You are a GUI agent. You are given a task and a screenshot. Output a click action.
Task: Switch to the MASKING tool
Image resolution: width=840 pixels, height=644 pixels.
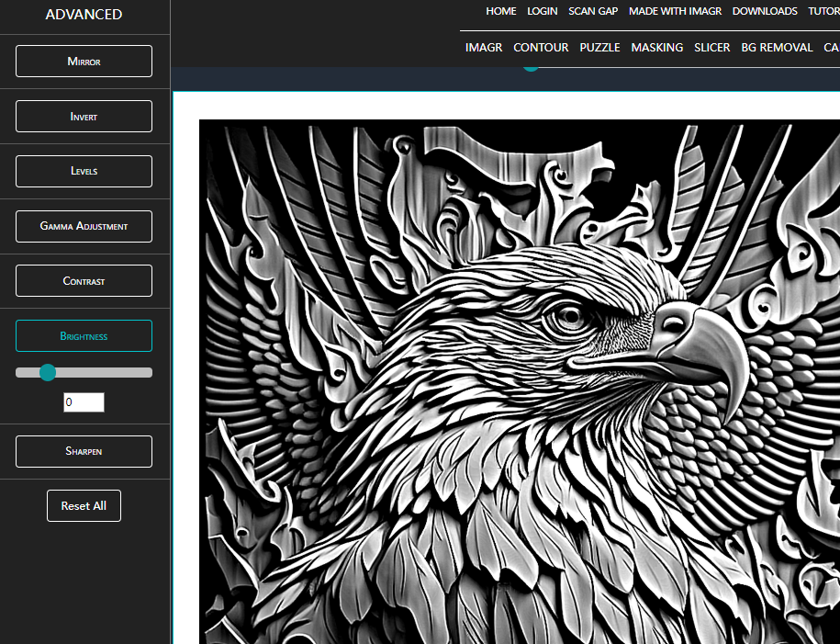point(657,48)
